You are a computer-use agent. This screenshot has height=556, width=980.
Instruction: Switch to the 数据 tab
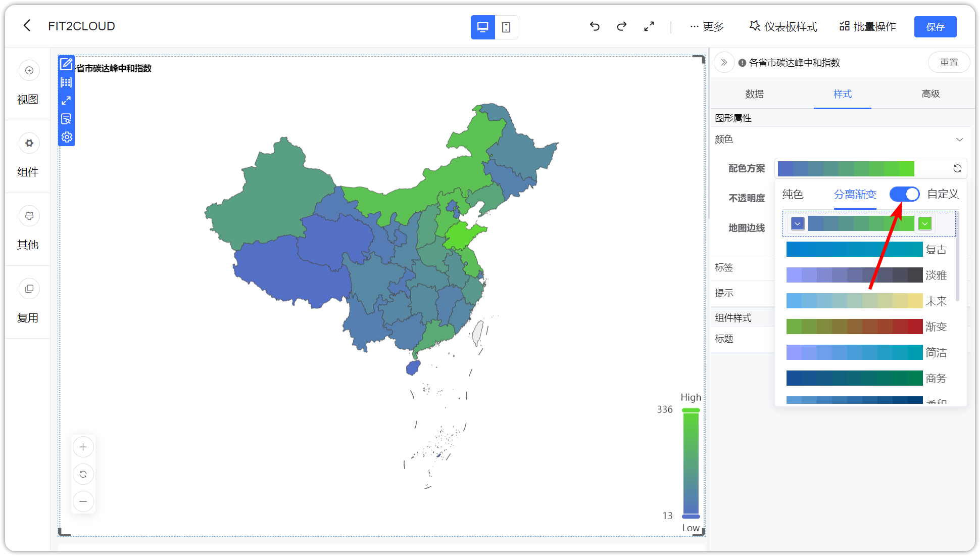tap(754, 94)
